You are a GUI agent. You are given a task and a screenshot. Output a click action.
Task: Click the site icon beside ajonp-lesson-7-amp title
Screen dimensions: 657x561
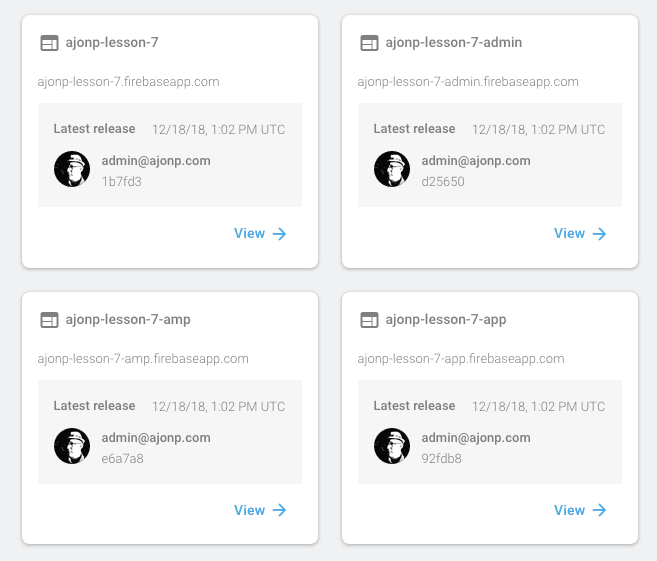[49, 320]
